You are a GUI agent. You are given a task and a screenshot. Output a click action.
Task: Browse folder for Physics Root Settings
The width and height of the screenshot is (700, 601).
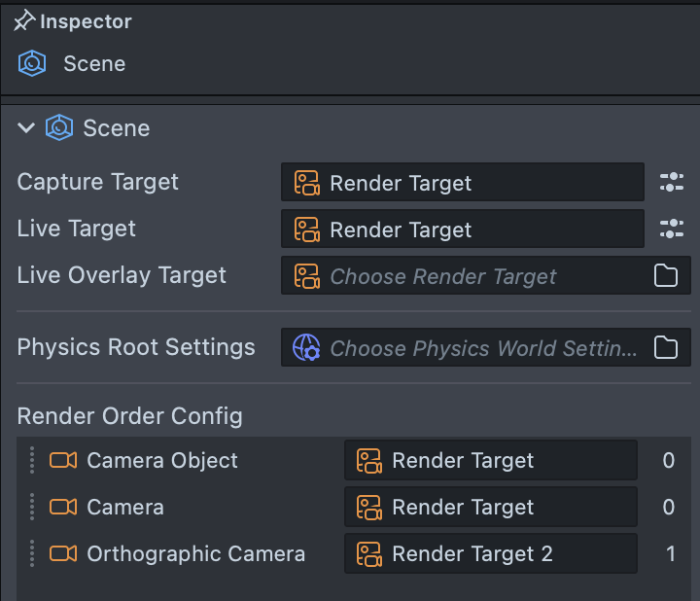click(x=666, y=347)
